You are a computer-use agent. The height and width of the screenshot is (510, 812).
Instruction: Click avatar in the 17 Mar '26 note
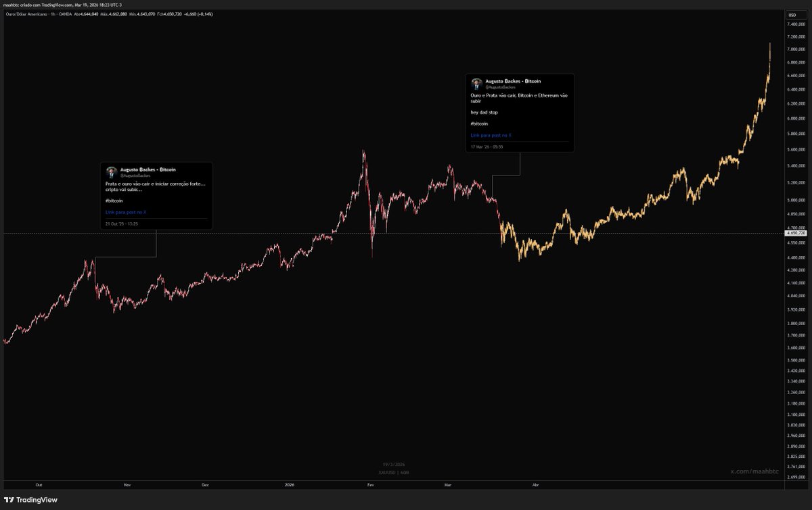476,83
